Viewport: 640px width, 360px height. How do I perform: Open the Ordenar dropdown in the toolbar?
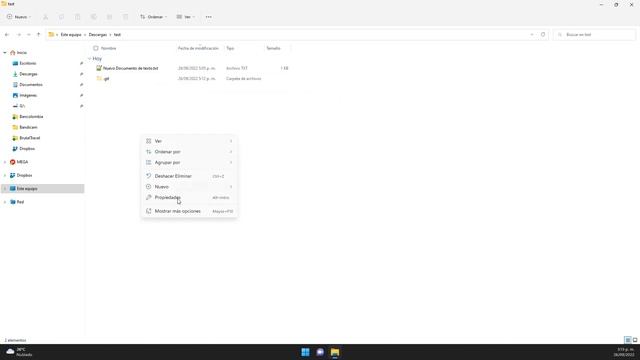tap(153, 17)
